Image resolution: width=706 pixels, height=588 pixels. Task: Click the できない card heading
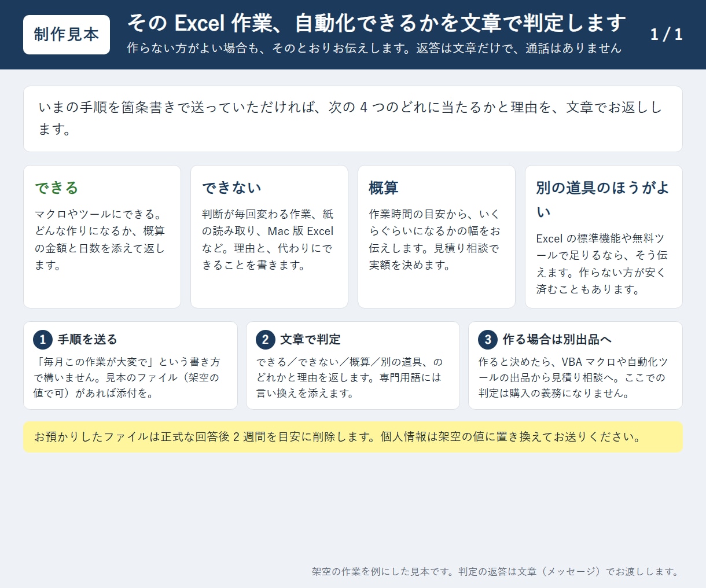231,188
